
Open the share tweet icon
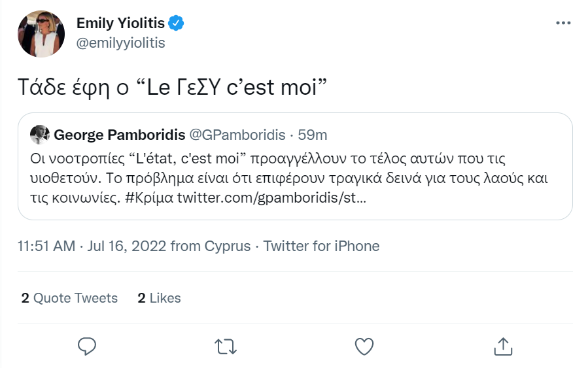tap(502, 346)
